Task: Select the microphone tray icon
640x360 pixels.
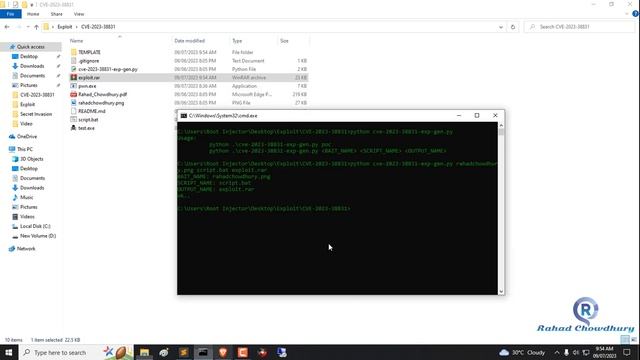Action: pyautogui.click(x=566, y=352)
